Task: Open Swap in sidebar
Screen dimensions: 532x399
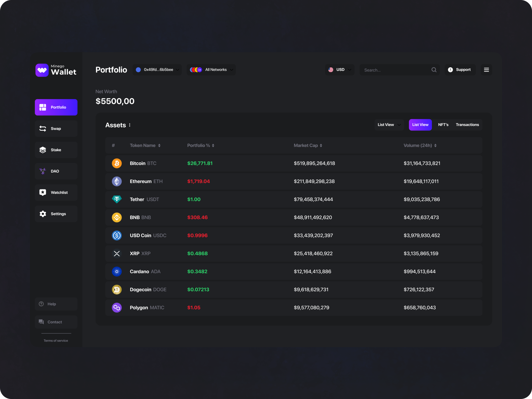Action: 56,129
